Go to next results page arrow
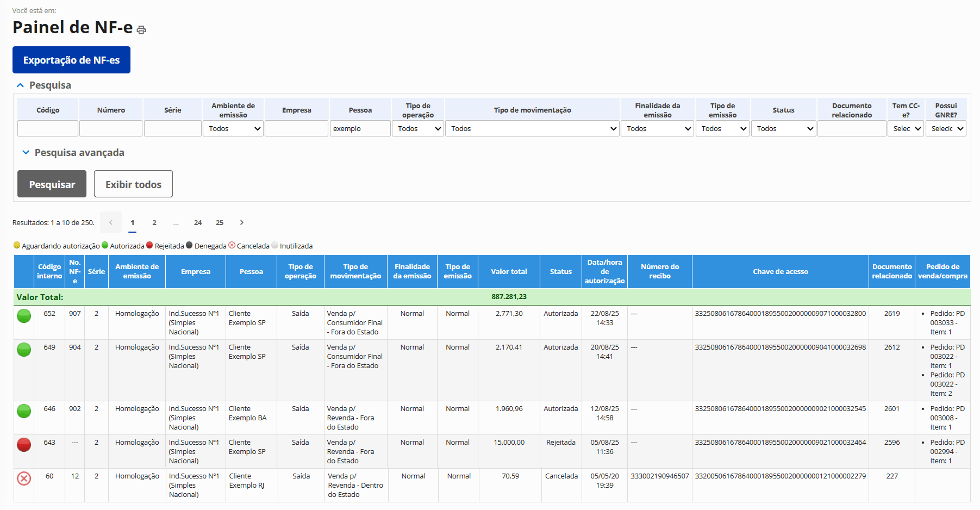This screenshot has height=510, width=980. click(x=242, y=222)
